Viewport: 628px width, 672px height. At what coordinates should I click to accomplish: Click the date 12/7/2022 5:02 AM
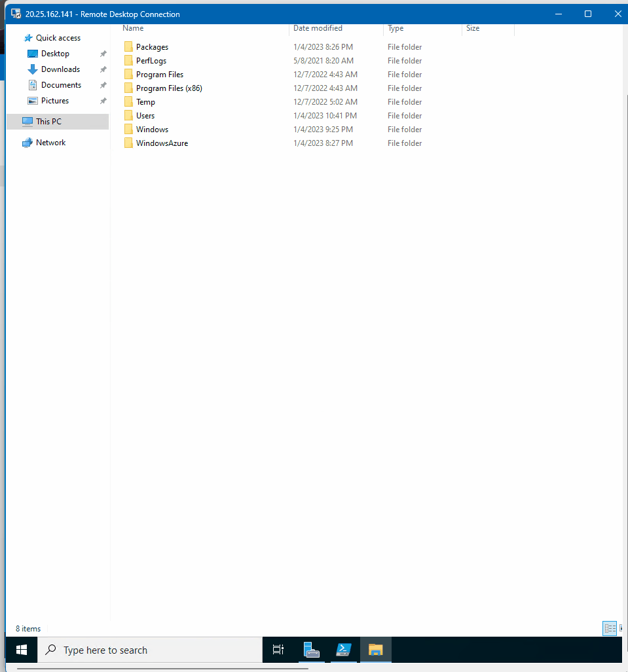[x=325, y=101]
